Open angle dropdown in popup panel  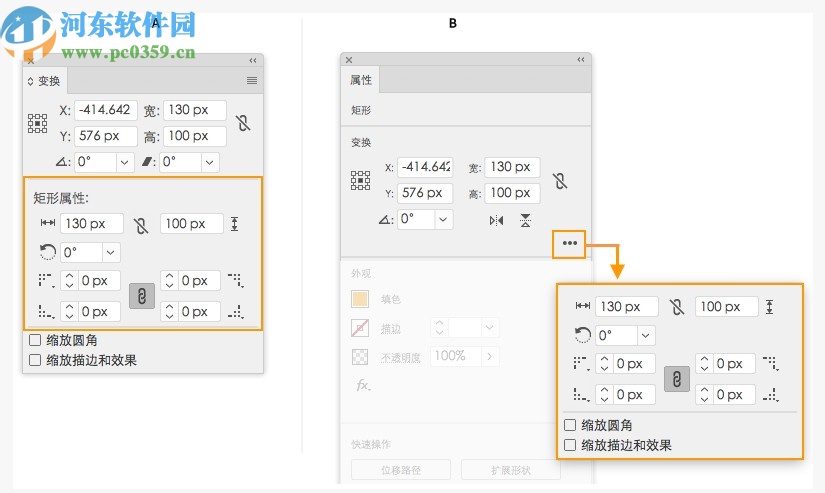(x=646, y=335)
